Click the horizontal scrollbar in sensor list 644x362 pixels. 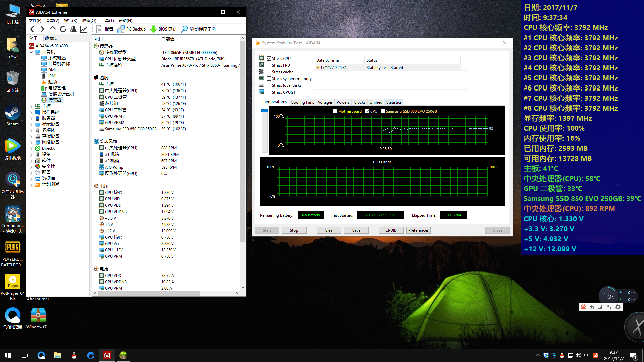click(149, 293)
